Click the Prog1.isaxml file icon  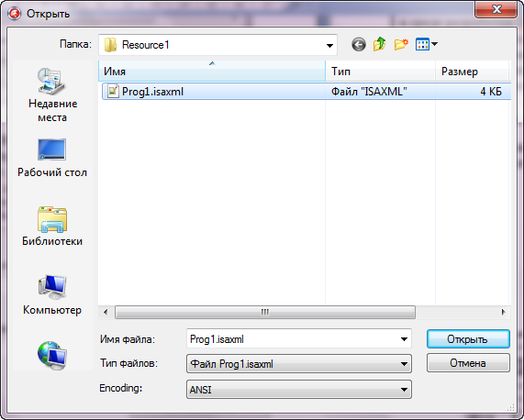pos(113,91)
